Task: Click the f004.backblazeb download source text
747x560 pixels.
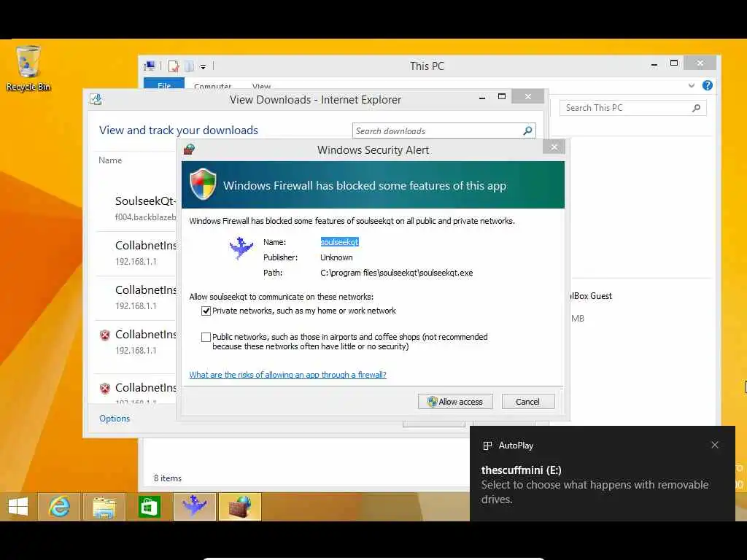Action: tap(145, 217)
